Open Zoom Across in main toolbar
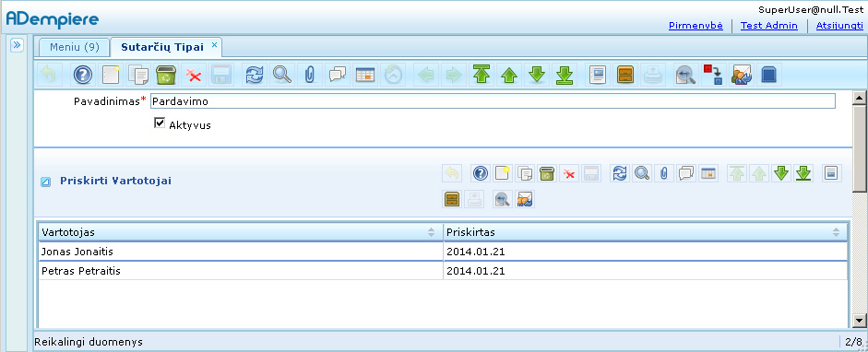868x352 pixels. (x=686, y=75)
